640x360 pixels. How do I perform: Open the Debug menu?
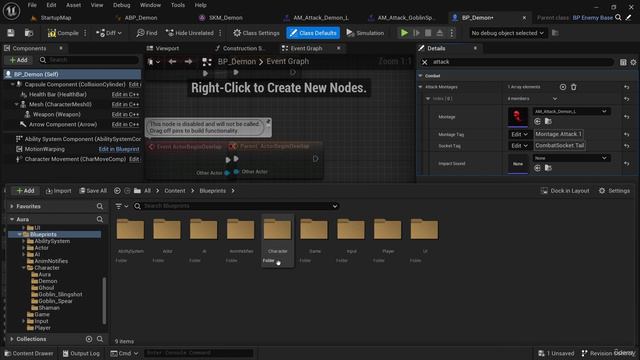tap(121, 5)
